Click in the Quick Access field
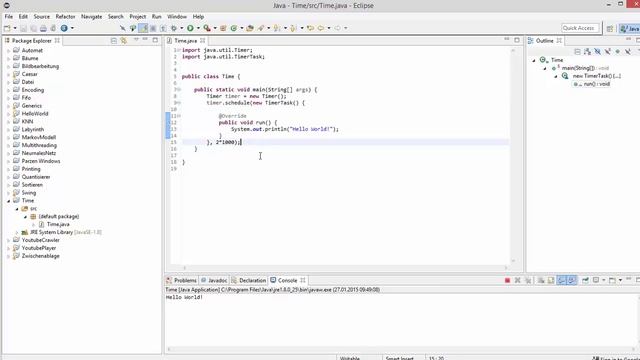This screenshot has width=640, height=360. coord(580,28)
